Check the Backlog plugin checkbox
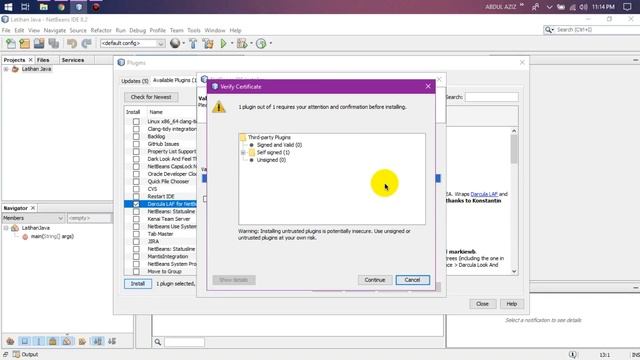This screenshot has height=360, width=640. [136, 137]
